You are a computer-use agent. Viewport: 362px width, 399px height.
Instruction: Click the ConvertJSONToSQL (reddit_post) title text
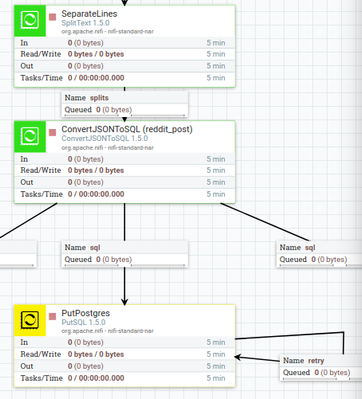[x=127, y=129]
